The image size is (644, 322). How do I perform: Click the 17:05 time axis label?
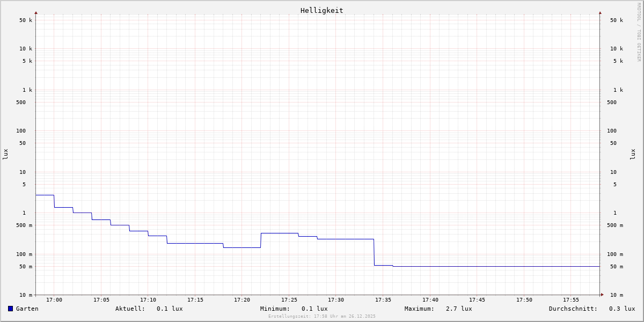(101, 300)
